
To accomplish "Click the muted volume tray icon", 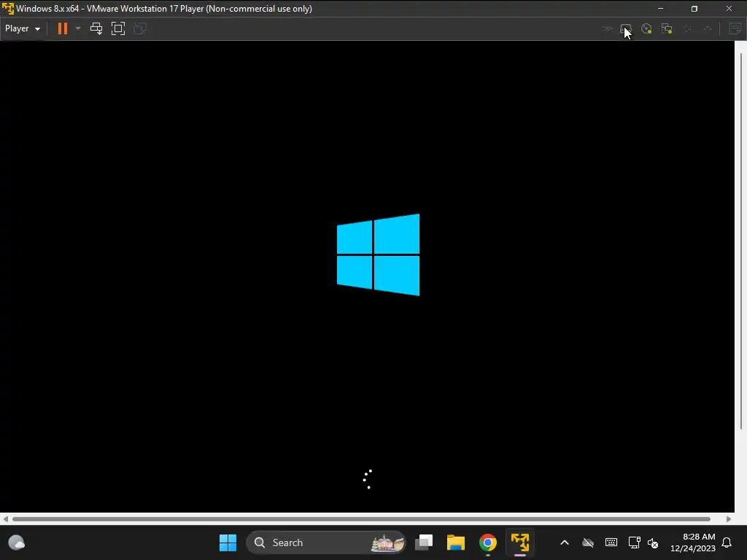I will point(653,542).
